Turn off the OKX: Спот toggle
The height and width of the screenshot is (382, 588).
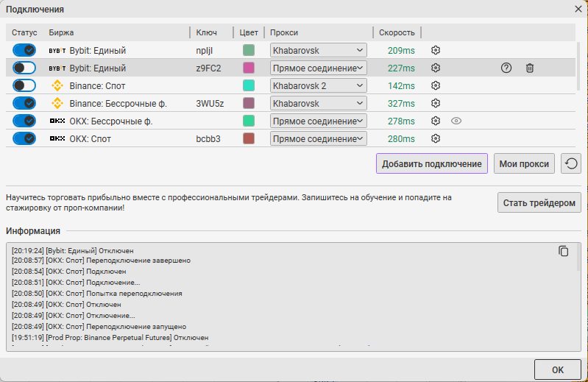(24, 138)
